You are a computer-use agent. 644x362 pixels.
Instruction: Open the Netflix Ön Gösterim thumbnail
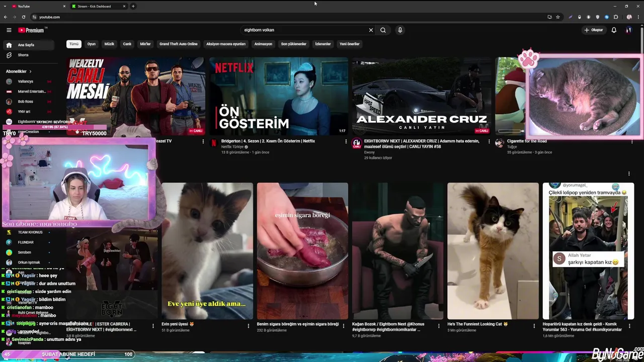click(x=279, y=96)
